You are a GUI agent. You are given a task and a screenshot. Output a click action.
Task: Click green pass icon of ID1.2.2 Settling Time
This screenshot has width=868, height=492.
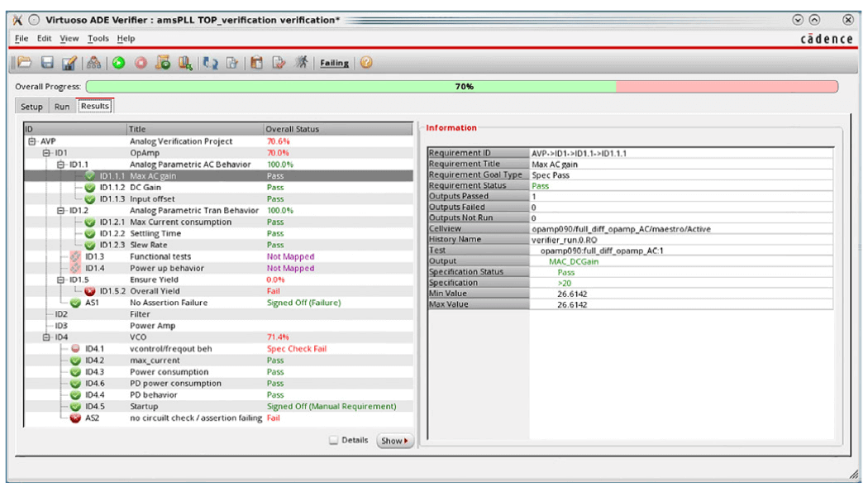point(89,233)
